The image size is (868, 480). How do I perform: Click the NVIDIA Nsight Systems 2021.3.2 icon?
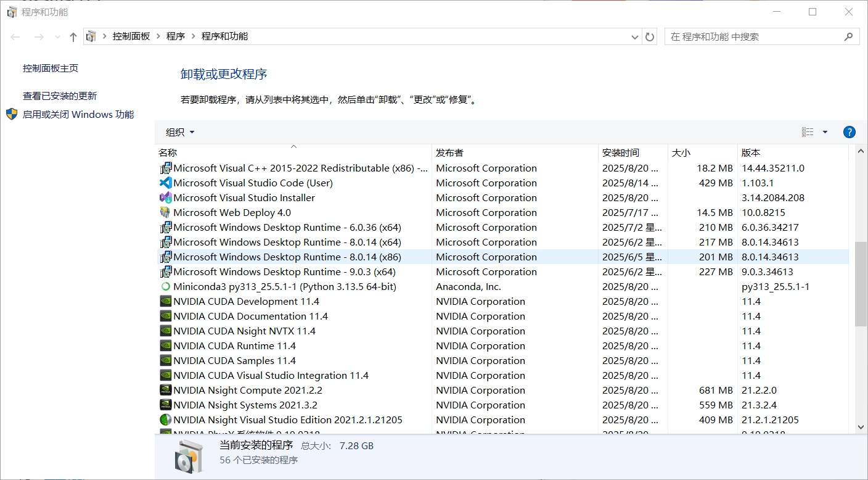click(165, 405)
